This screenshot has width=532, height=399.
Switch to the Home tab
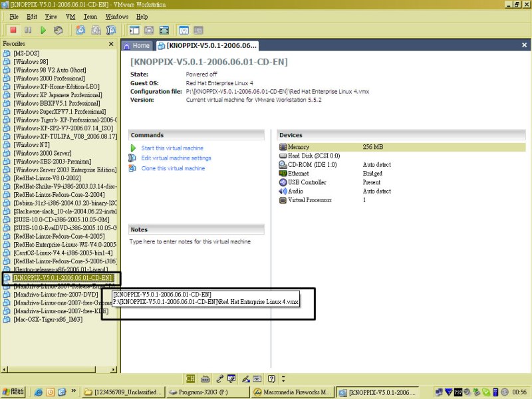(x=137, y=45)
